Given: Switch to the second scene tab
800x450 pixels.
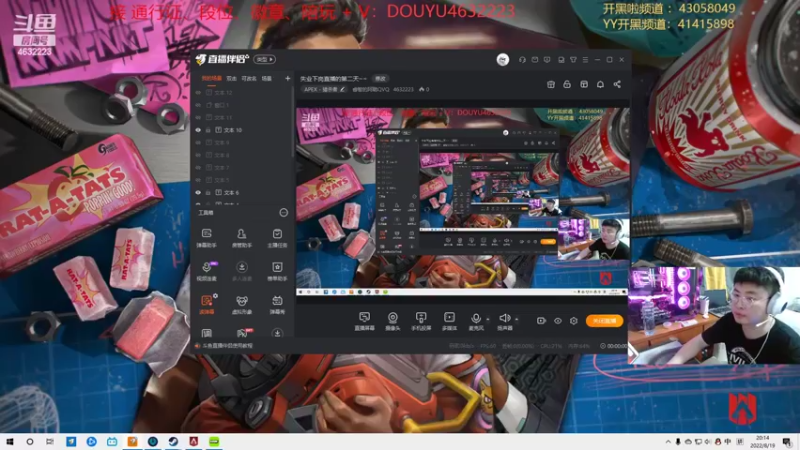Looking at the screenshot, I should (x=232, y=79).
